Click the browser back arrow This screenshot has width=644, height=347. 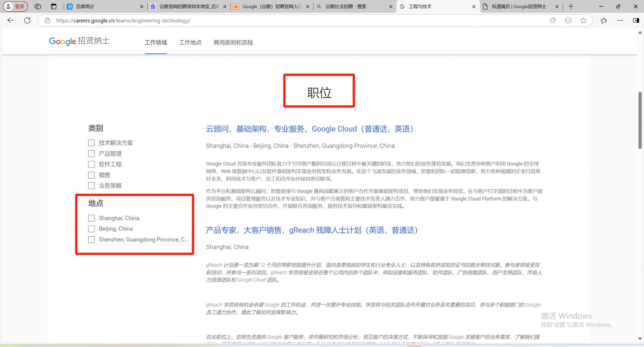click(x=10, y=20)
